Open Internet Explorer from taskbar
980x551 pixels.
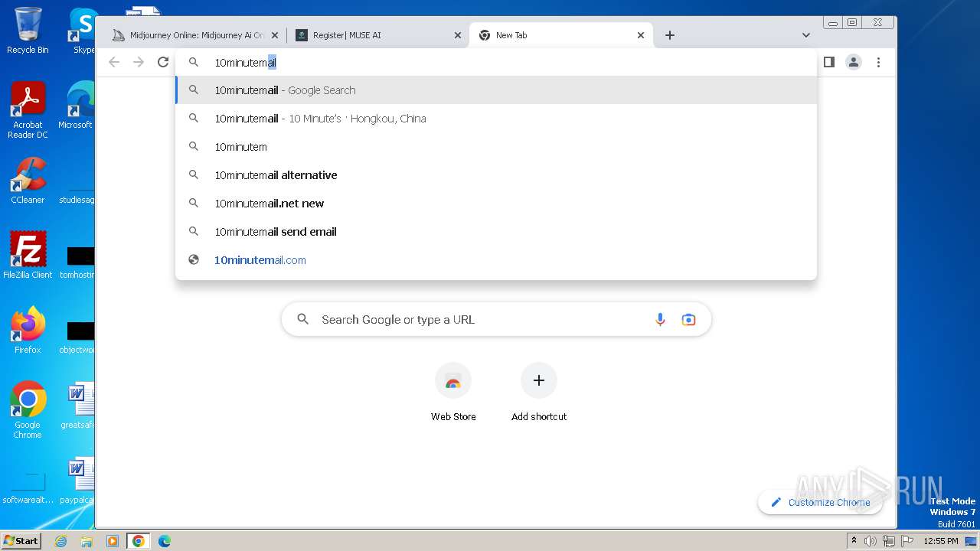60,541
